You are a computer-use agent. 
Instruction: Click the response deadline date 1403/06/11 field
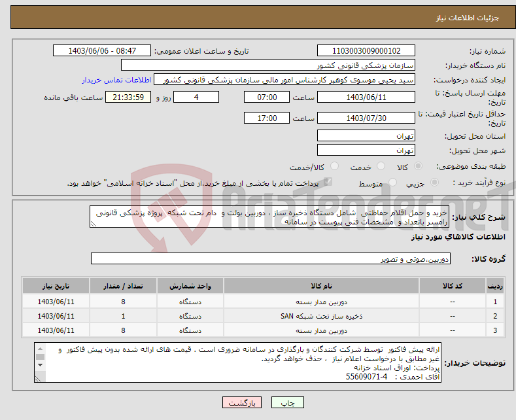tap(366, 97)
